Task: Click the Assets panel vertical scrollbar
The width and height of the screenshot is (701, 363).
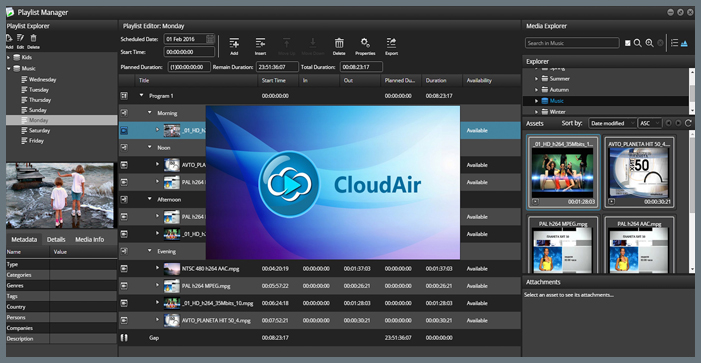Action: tap(692, 201)
